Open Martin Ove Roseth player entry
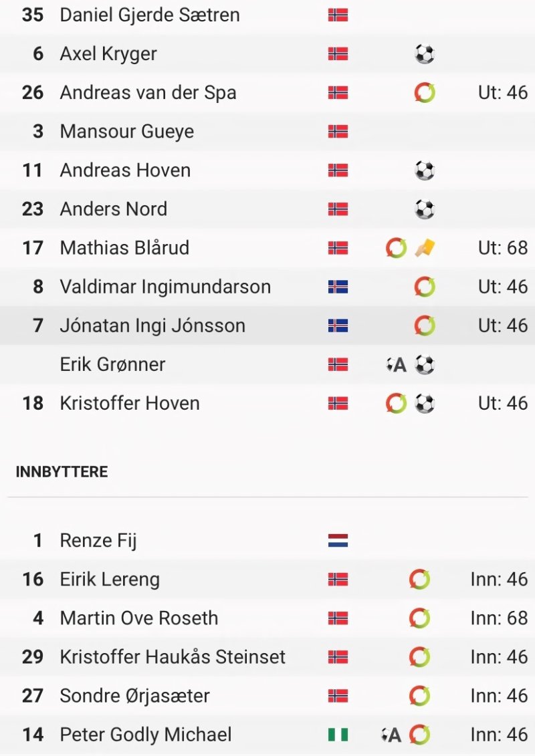The height and width of the screenshot is (756, 535). (139, 618)
